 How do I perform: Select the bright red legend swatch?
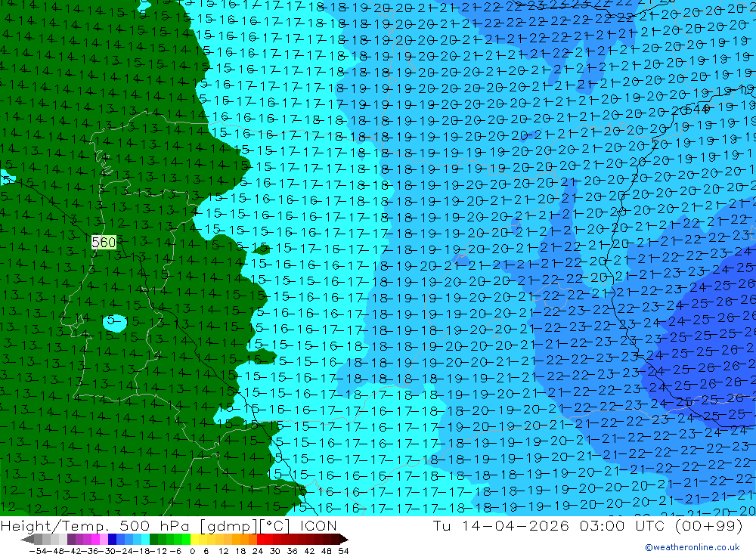click(x=260, y=540)
